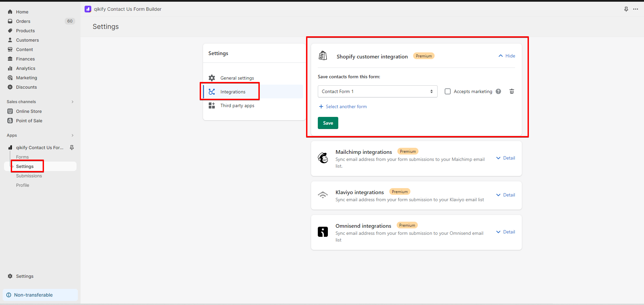Click Select another form link
The width and height of the screenshot is (644, 305).
(343, 106)
